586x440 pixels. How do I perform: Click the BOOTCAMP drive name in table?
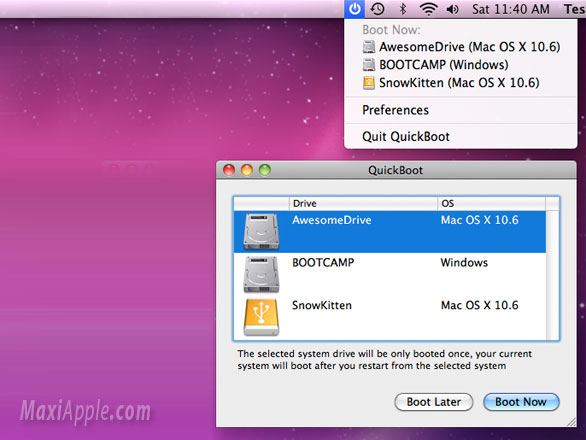tap(323, 262)
